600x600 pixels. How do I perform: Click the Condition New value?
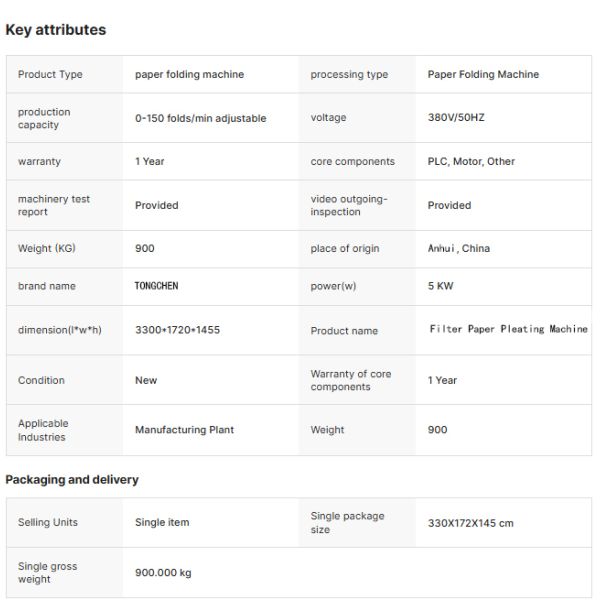pos(146,380)
